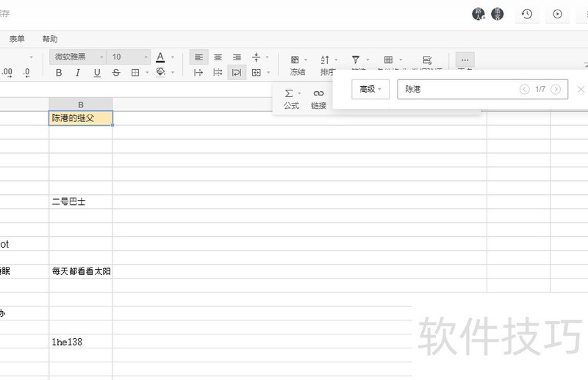
Task: Open the 帮助 menu
Action: 50,39
